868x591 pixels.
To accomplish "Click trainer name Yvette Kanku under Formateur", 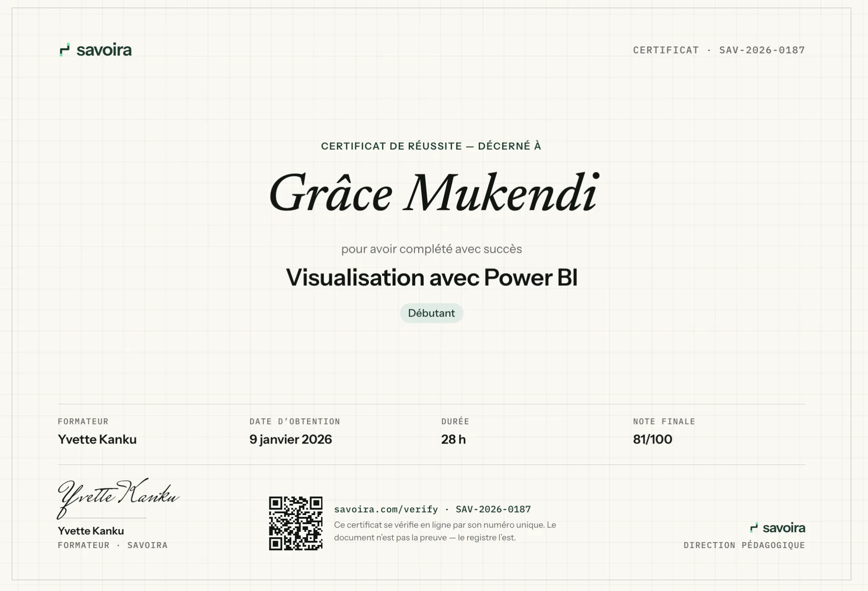I will 97,439.
